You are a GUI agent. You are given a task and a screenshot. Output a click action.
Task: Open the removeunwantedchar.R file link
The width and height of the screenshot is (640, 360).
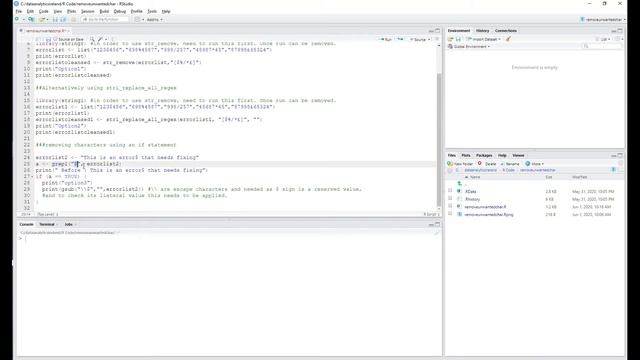[485, 207]
